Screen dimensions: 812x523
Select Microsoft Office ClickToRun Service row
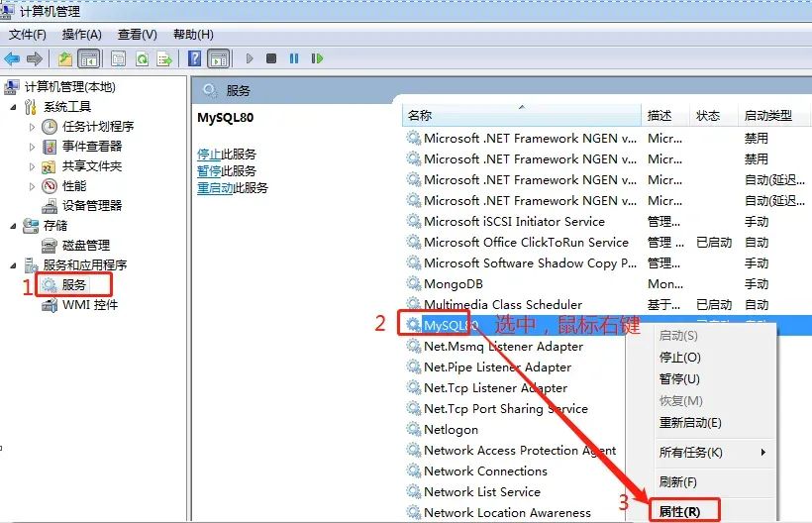point(607,242)
